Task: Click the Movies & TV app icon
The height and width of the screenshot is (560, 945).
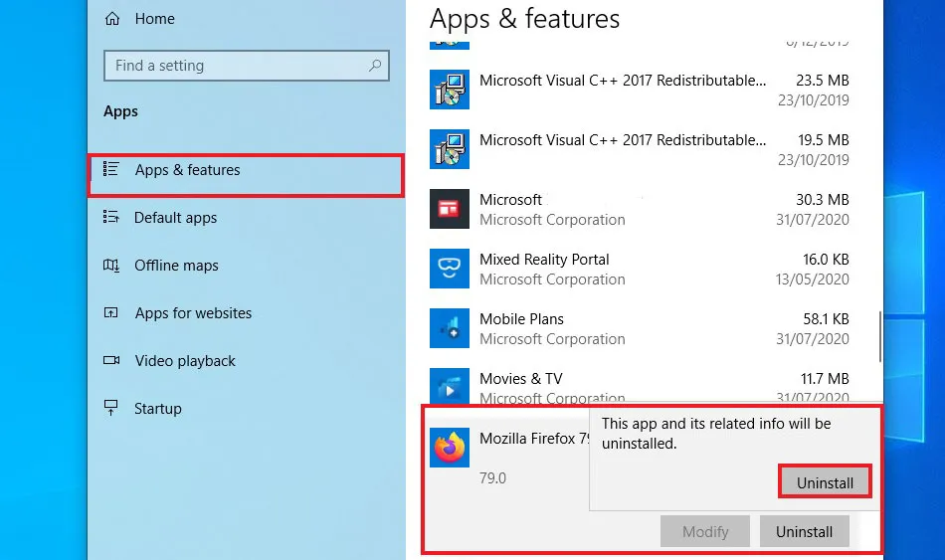Action: tap(450, 386)
